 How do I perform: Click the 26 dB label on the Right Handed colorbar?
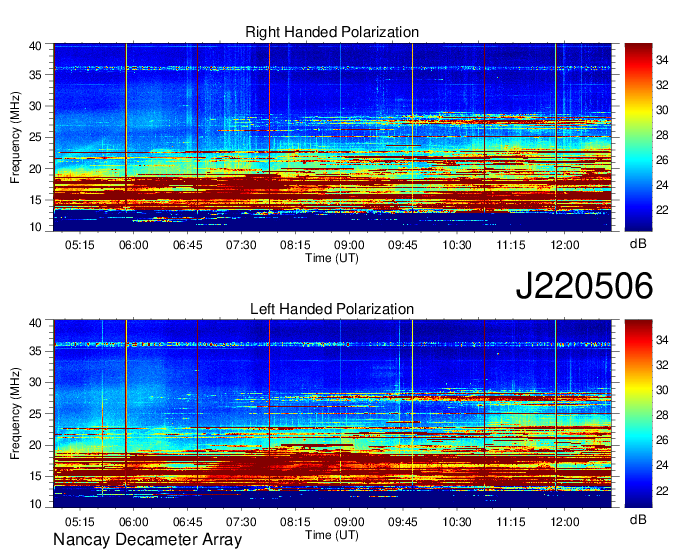click(x=662, y=160)
